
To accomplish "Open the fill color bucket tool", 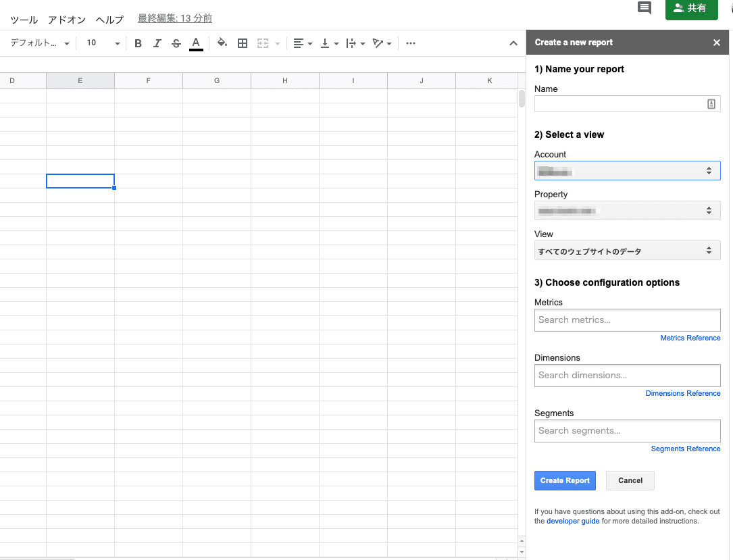I will click(222, 43).
